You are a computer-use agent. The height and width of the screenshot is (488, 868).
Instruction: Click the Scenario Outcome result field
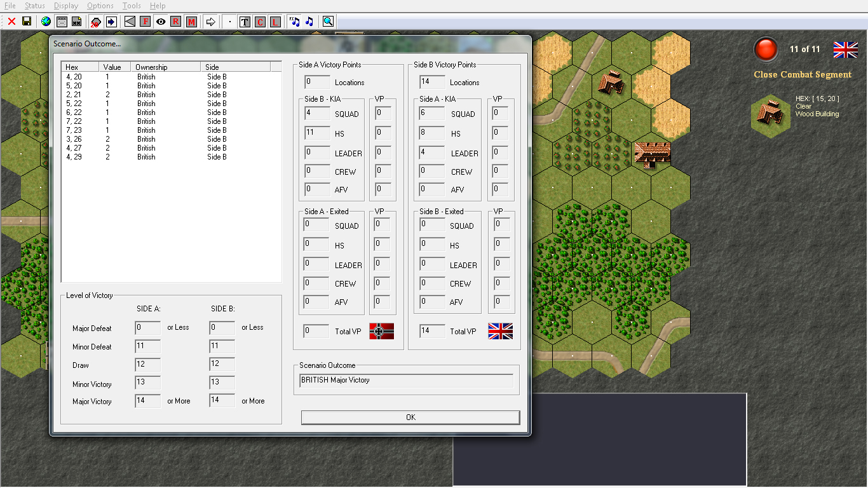[406, 381]
